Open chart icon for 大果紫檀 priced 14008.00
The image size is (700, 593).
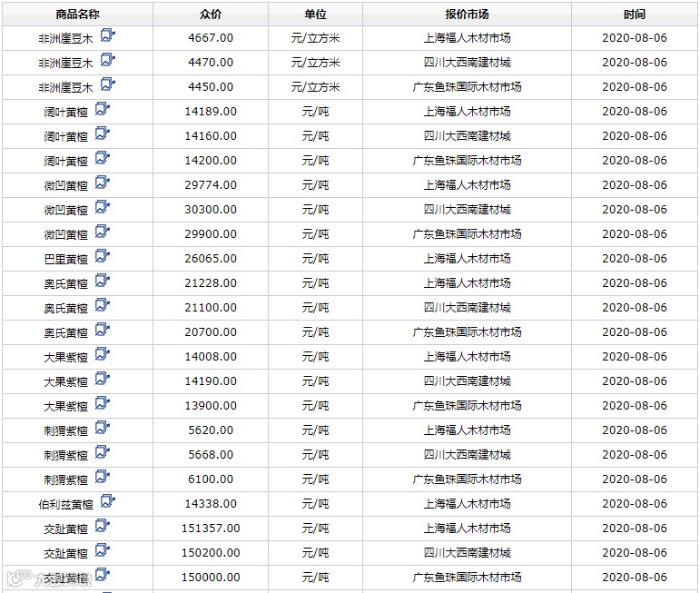click(x=103, y=354)
